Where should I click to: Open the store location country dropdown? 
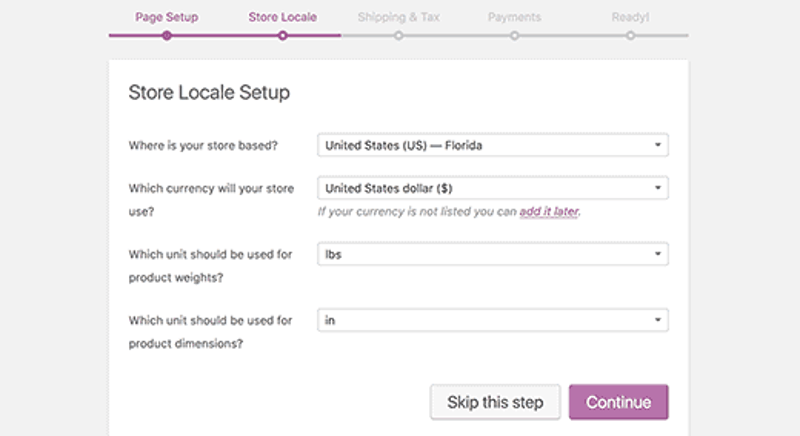coord(493,145)
